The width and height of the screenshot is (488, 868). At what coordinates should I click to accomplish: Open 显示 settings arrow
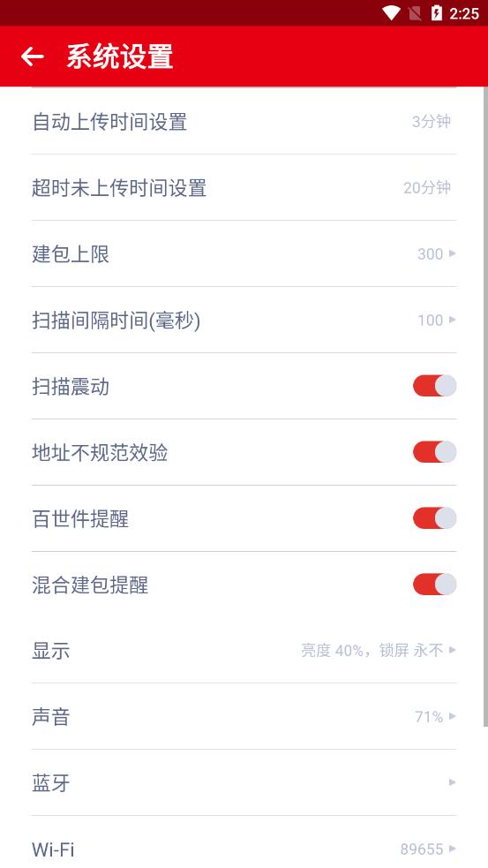[x=453, y=650]
